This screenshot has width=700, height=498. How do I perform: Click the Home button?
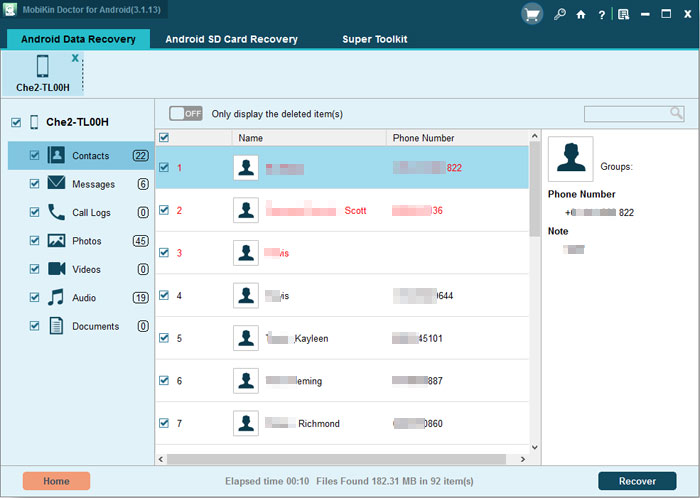(x=56, y=481)
